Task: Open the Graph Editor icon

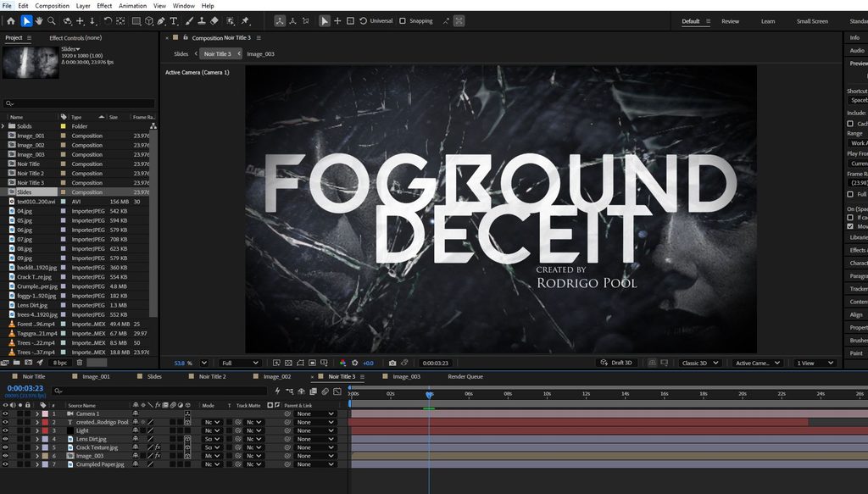Action: click(337, 391)
